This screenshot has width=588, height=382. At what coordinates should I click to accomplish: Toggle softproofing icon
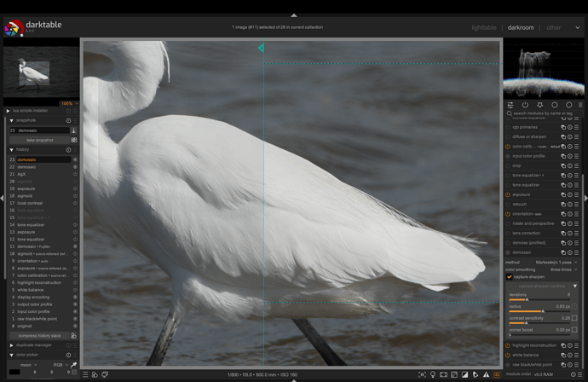click(476, 374)
